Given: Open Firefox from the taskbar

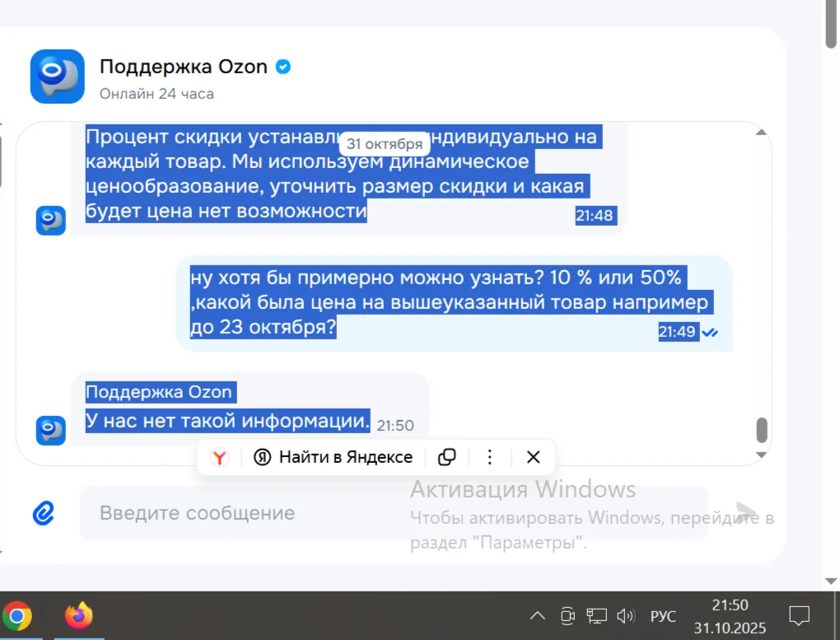Looking at the screenshot, I should click(x=79, y=616).
